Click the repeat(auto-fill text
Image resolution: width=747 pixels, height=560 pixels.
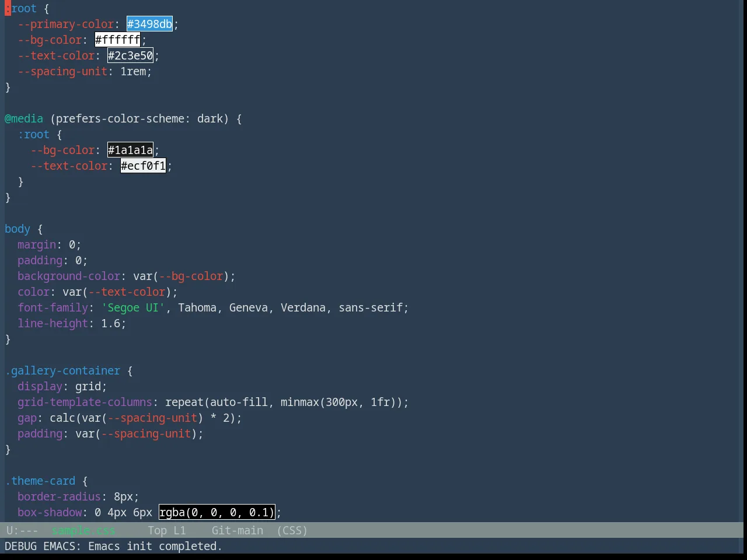click(x=217, y=402)
